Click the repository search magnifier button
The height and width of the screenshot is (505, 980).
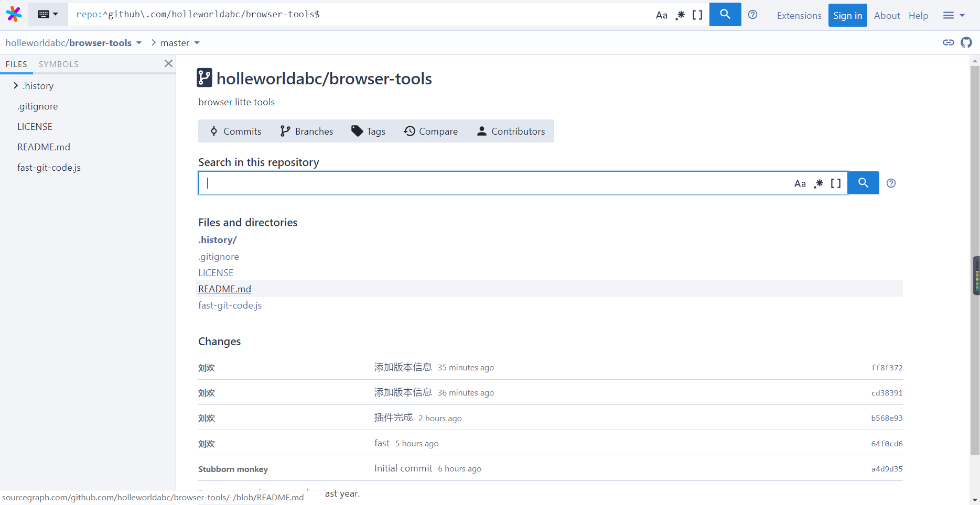tap(863, 183)
